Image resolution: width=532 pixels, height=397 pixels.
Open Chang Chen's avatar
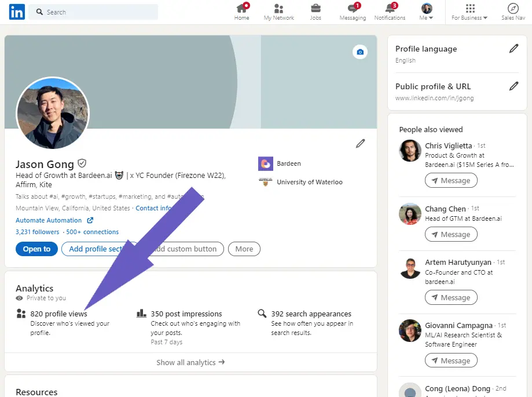(410, 214)
